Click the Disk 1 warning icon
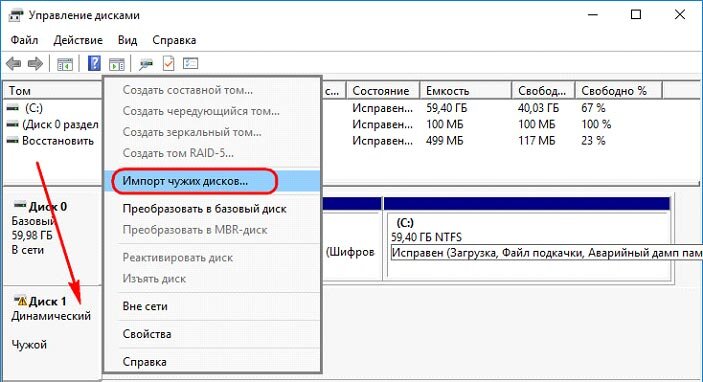This screenshot has height=382, width=703. click(20, 300)
